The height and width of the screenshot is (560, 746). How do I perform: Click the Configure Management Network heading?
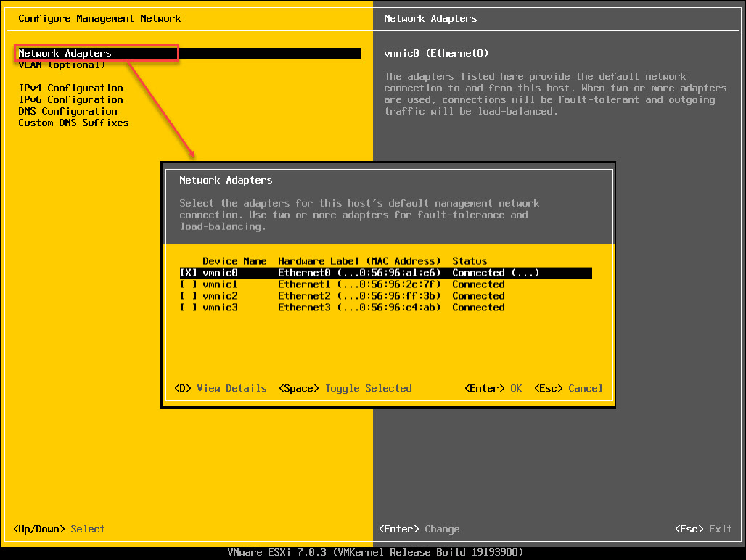click(x=99, y=19)
